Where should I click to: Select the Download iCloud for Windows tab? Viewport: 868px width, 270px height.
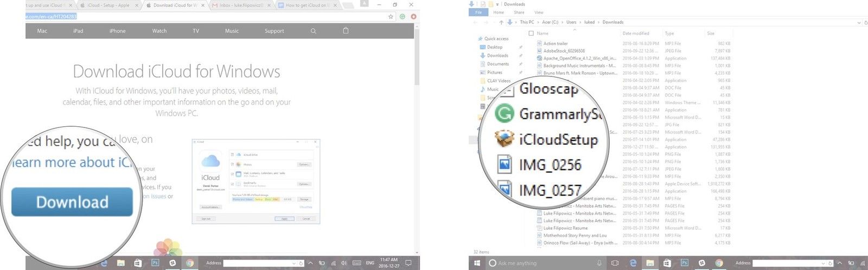[x=175, y=5]
